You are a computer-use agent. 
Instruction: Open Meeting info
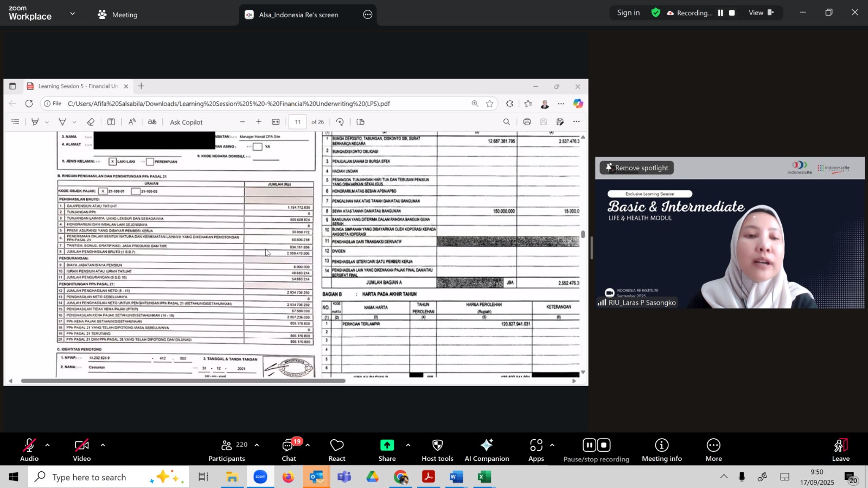pyautogui.click(x=661, y=450)
